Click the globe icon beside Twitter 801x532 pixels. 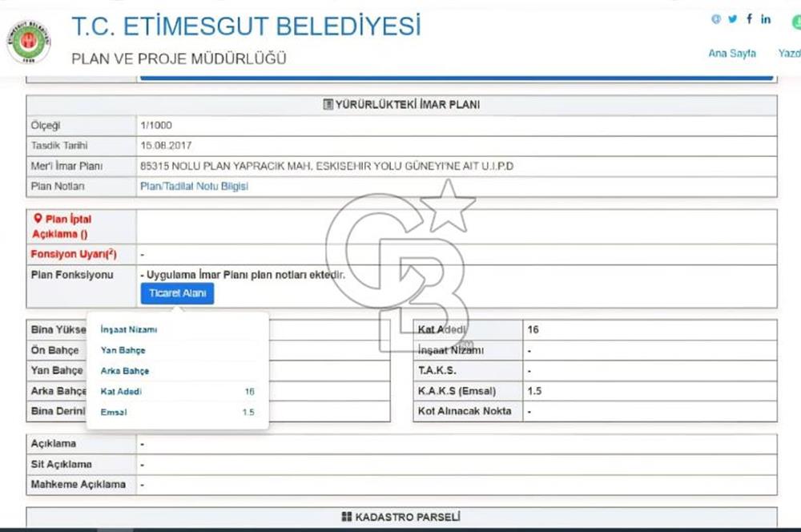[715, 19]
